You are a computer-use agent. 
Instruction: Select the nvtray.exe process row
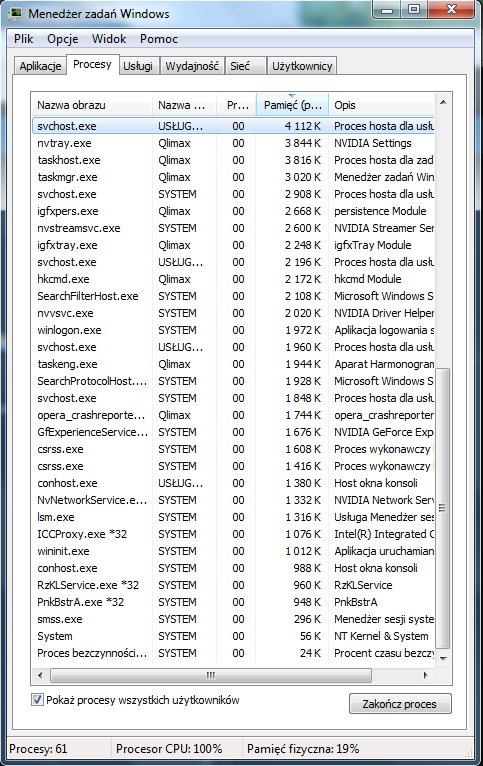tap(233, 143)
